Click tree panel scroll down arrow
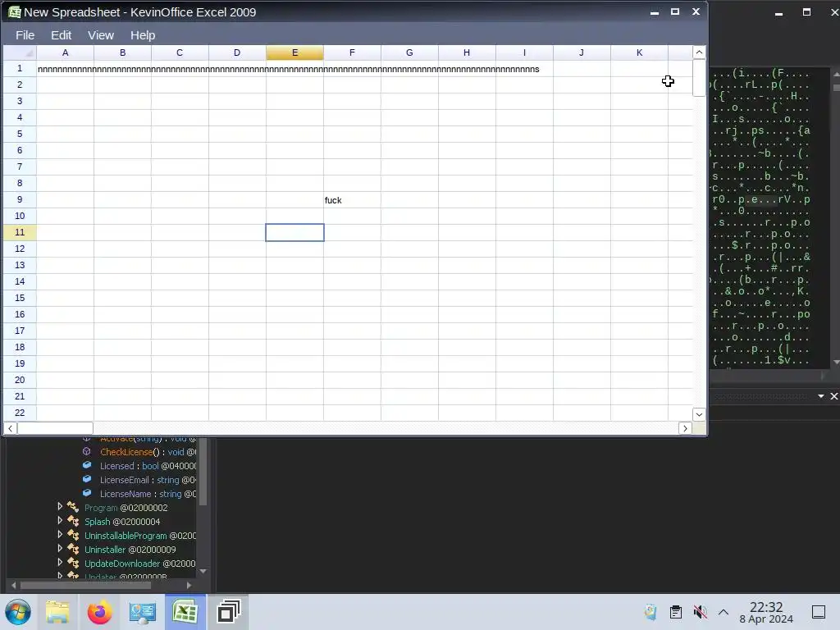This screenshot has width=840, height=630. tap(203, 572)
